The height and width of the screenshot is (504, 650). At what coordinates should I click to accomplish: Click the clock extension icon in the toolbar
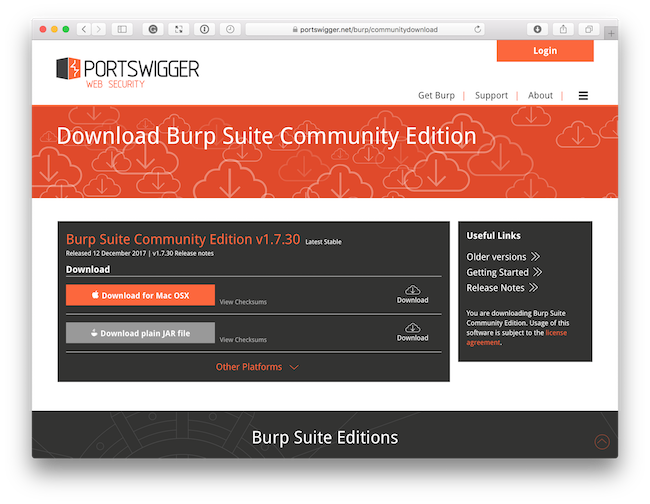pyautogui.click(x=230, y=29)
